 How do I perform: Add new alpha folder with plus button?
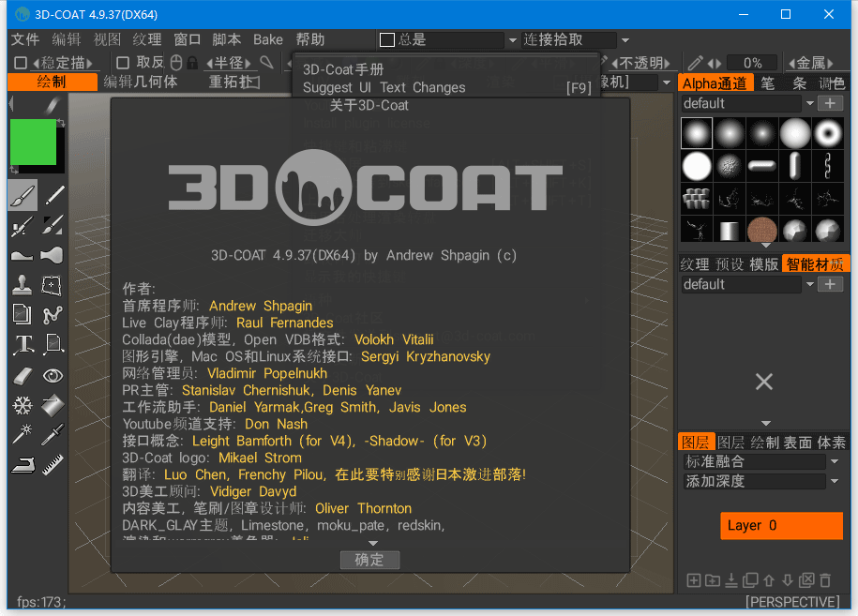click(830, 103)
